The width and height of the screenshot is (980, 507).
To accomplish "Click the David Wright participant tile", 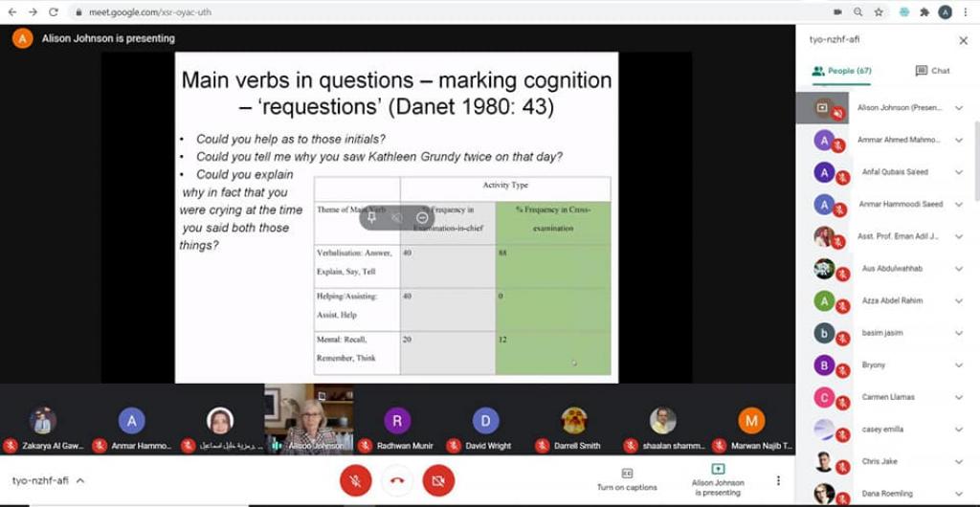I will [x=486, y=426].
